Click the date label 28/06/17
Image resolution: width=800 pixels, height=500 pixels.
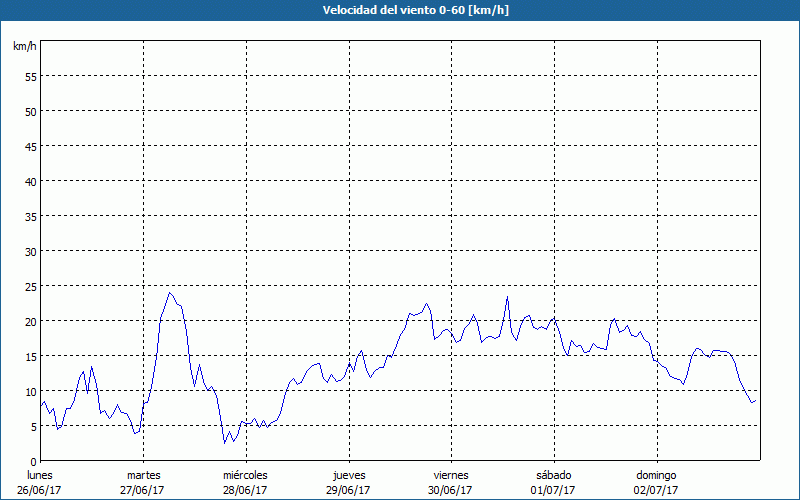245,489
